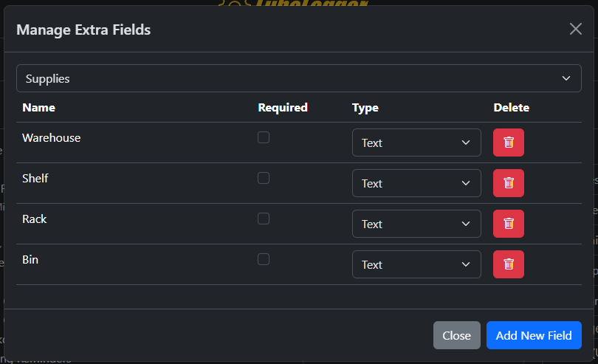
Task: Click the Rack field name text
Action: tap(35, 219)
